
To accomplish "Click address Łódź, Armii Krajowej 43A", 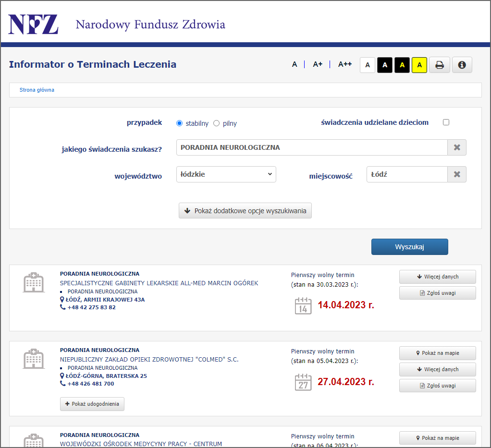I will 105,300.
